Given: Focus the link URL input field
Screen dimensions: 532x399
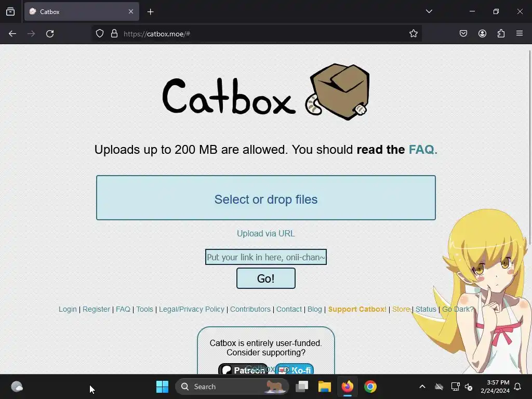Looking at the screenshot, I should click(266, 257).
